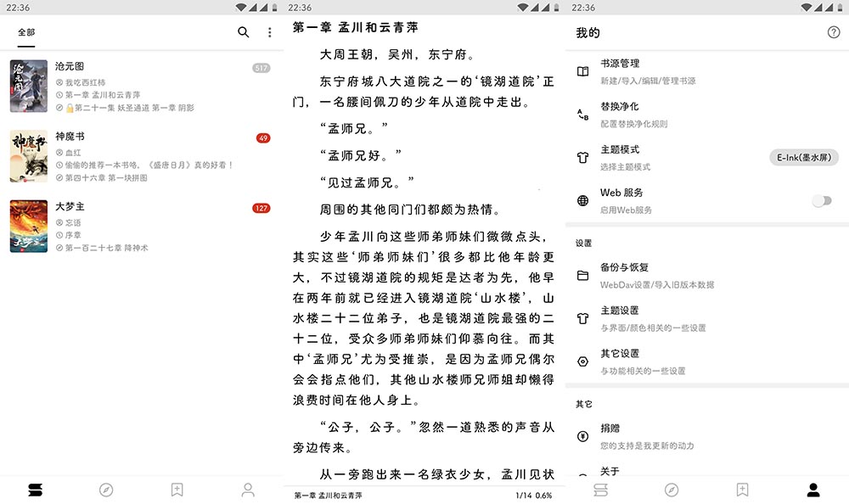Switch to the 我的 profile tab

(814, 490)
